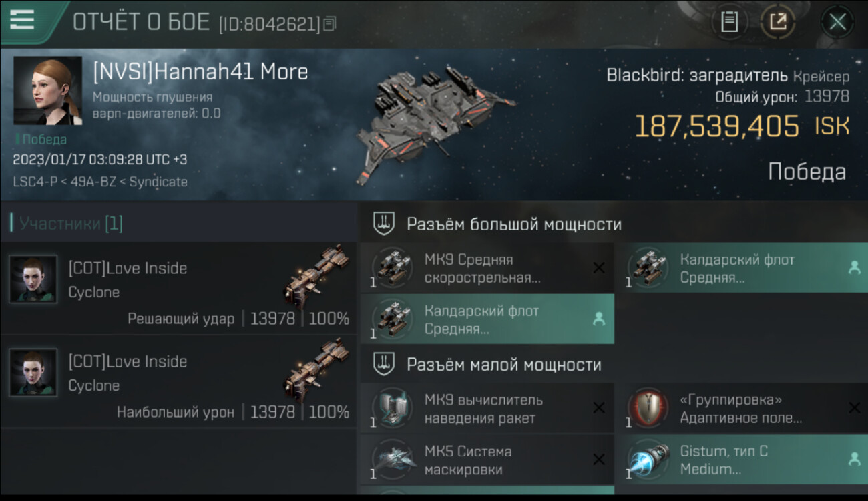
Task: Open the hamburger main menu
Action: coord(22,19)
